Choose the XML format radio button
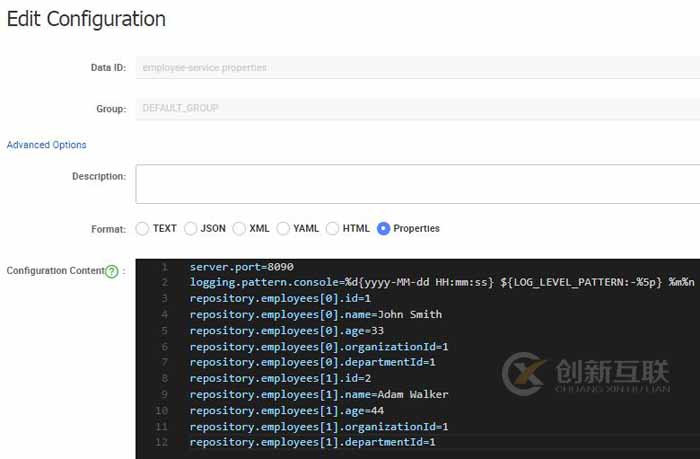Viewport: 700px width, 459px height. pos(239,228)
